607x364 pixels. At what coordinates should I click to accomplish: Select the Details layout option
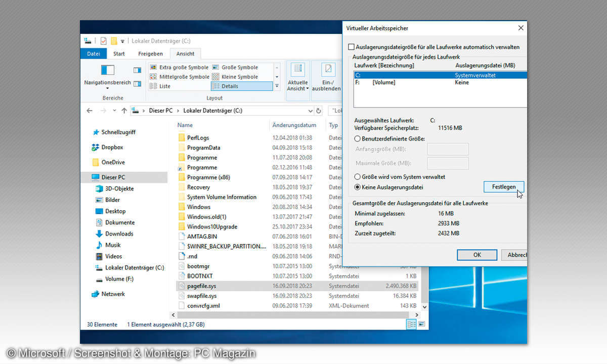click(242, 86)
